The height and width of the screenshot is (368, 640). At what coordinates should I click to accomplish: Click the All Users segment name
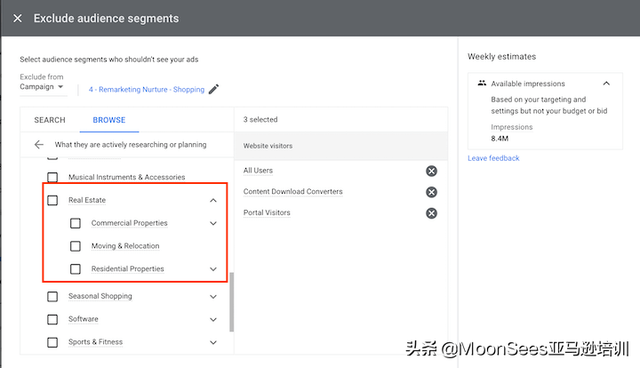coord(258,171)
